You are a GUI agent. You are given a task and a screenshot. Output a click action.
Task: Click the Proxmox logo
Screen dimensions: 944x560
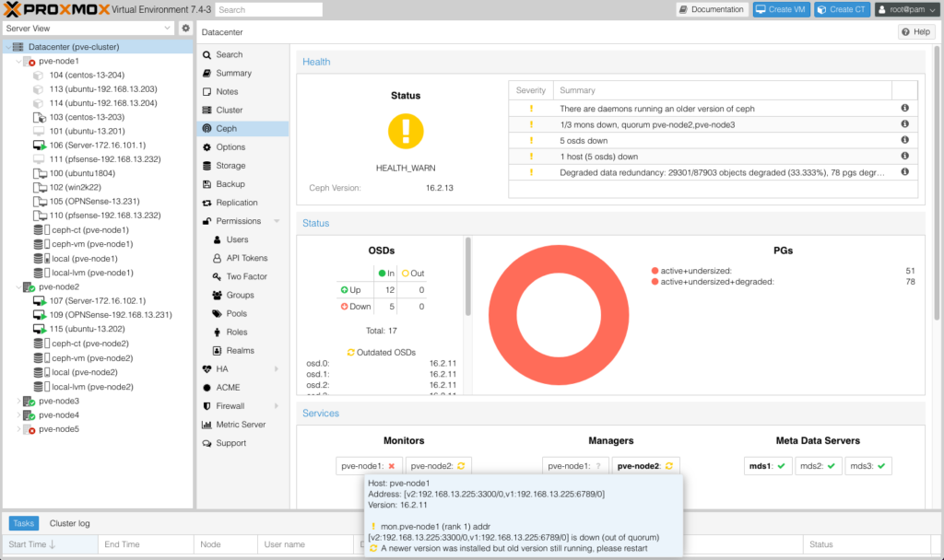pyautogui.click(x=57, y=9)
